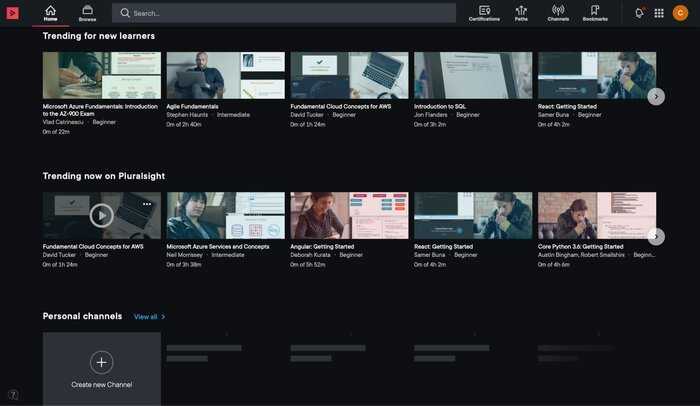
Task: Click Introduction to SQL title link
Action: click(x=440, y=106)
